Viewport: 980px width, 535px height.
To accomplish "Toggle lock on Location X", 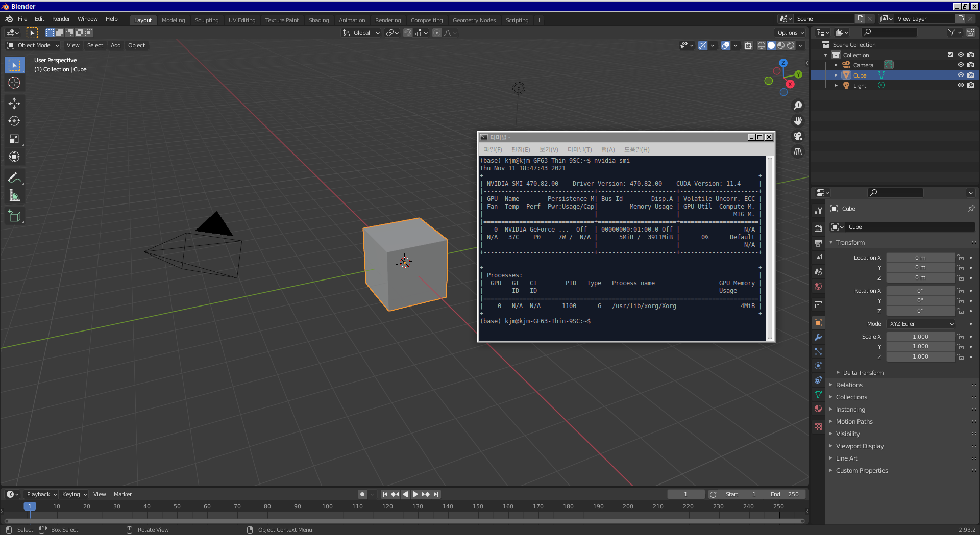I will (x=960, y=258).
